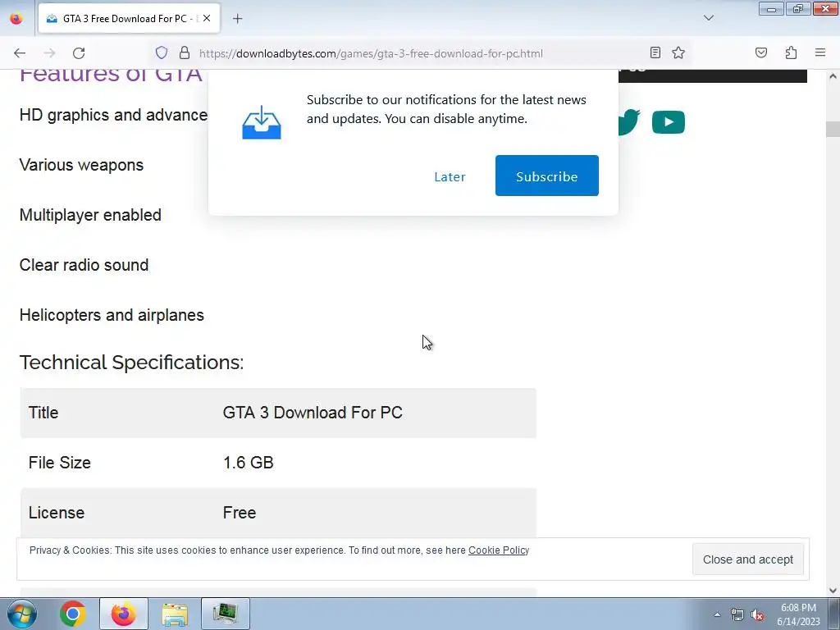Expand the list all tabs chevron
This screenshot has width=840, height=630.
coord(708,18)
